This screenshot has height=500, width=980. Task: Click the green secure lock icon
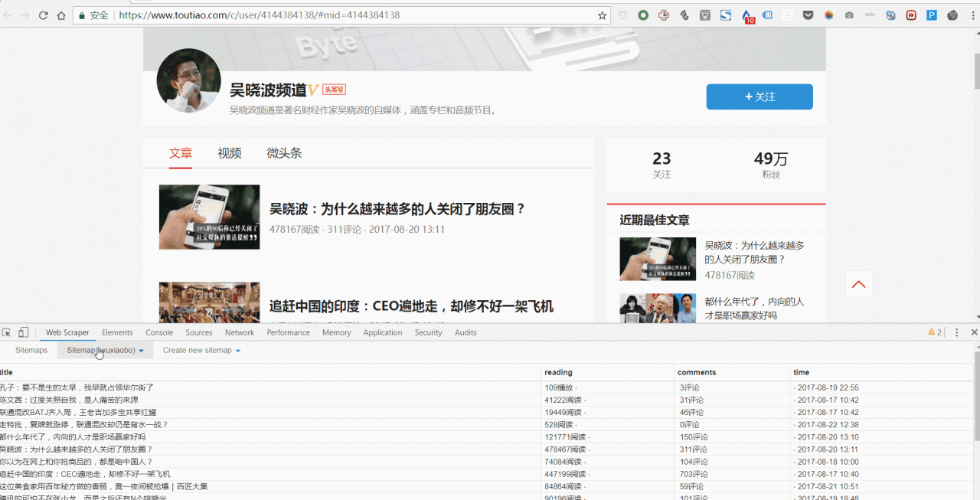tap(81, 15)
